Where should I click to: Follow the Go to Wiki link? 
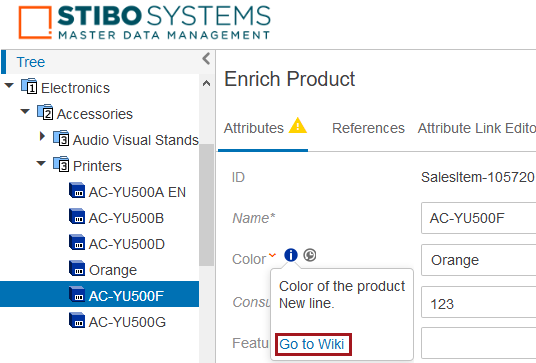pyautogui.click(x=311, y=344)
